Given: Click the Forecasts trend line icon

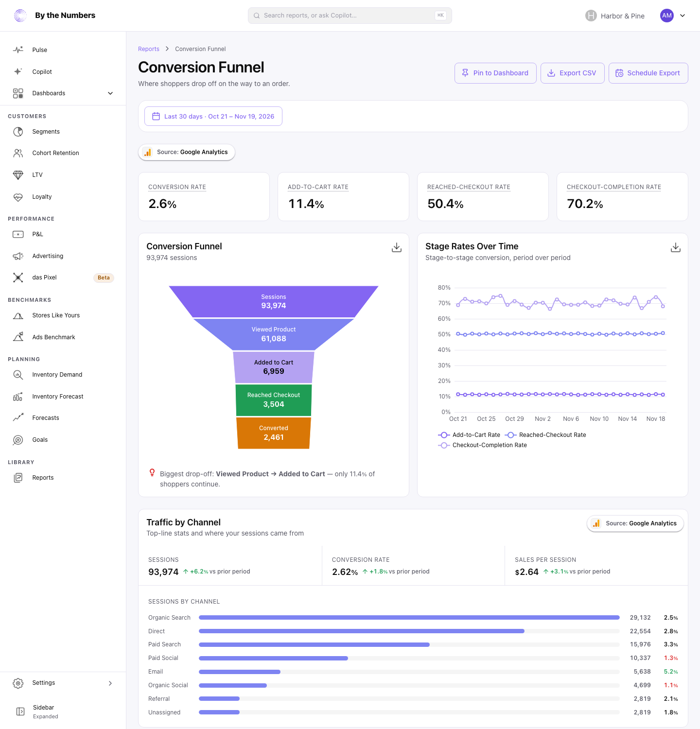Looking at the screenshot, I should point(18,418).
